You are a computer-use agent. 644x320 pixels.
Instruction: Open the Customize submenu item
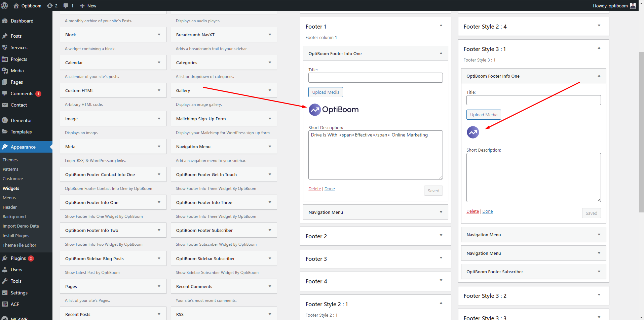tap(13, 178)
